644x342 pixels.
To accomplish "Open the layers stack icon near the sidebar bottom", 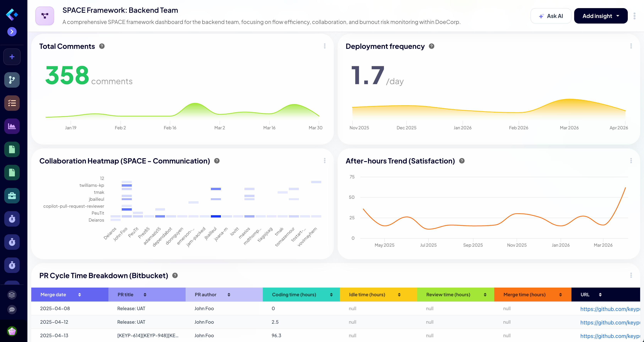I will 12,295.
